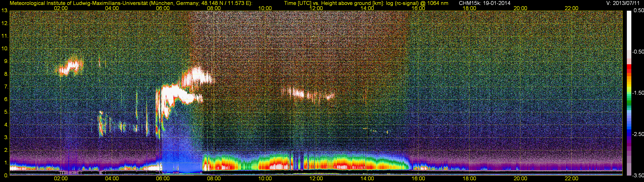Image resolution: width=644 pixels, height=182 pixels.
Task: Click the 20:00 label on top time axis
Action: point(521,8)
